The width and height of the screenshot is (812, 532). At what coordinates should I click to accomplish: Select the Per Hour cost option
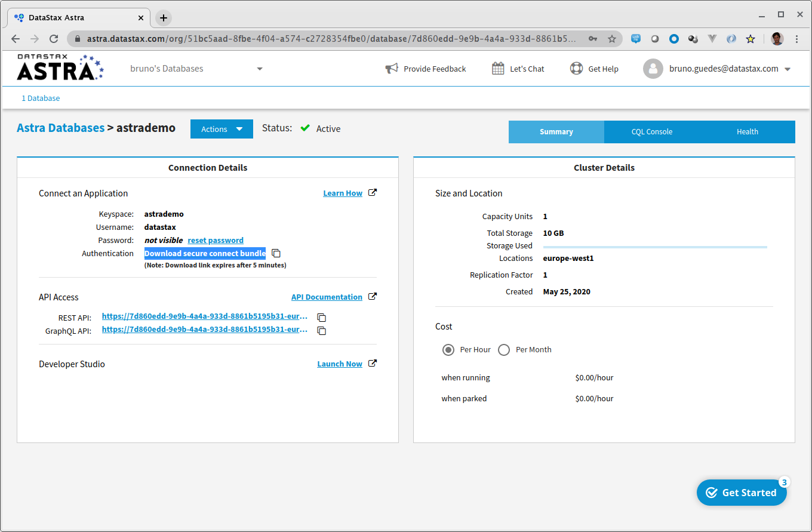448,349
